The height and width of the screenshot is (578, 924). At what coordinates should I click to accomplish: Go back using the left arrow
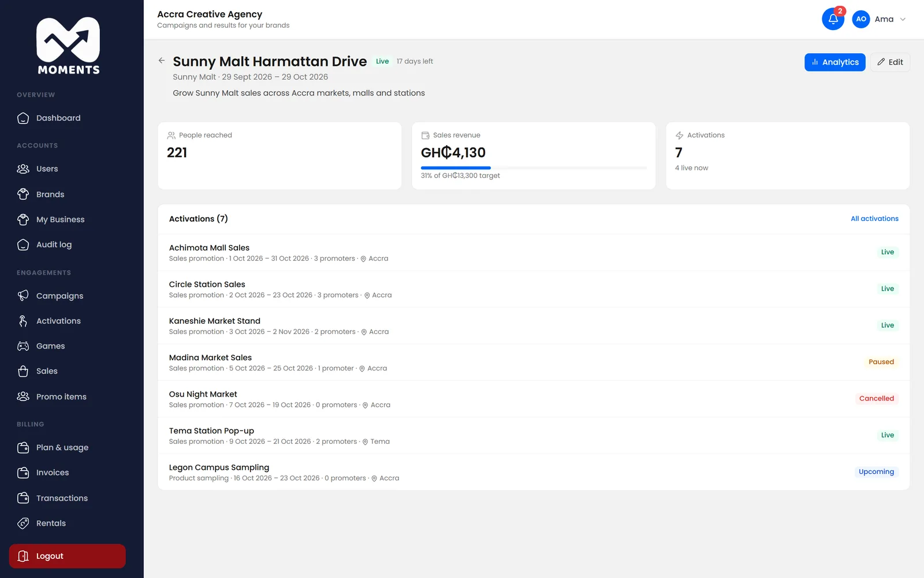(162, 61)
